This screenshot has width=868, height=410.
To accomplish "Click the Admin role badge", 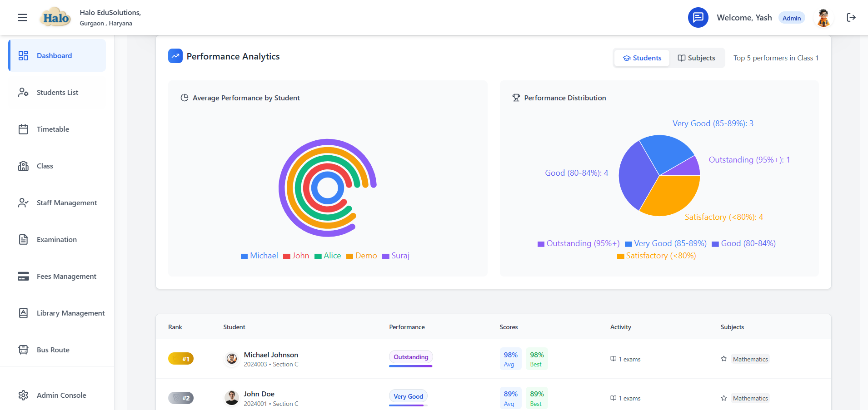I will click(791, 18).
